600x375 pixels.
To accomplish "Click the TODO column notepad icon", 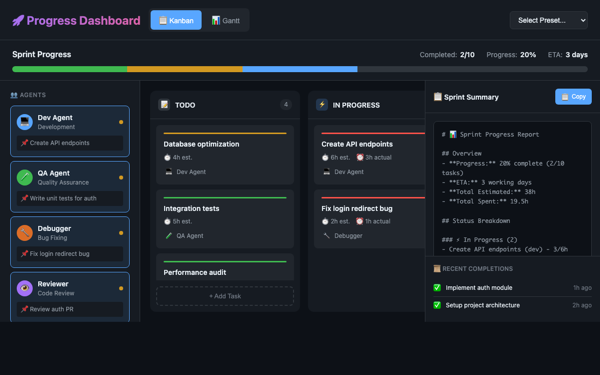I will 165,104.
